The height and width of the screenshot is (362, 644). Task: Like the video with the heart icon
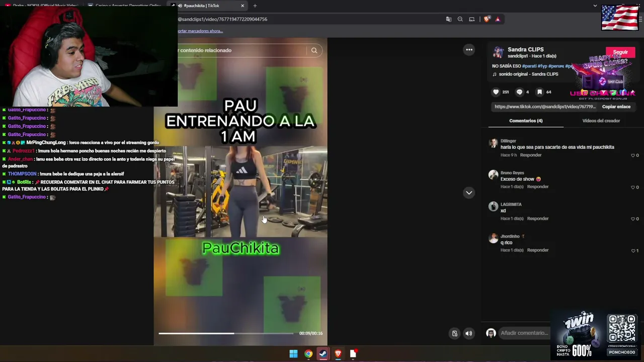(496, 92)
